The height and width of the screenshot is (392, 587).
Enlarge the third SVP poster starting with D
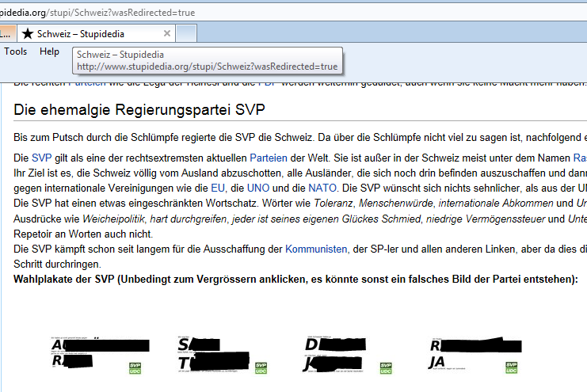pos(348,355)
